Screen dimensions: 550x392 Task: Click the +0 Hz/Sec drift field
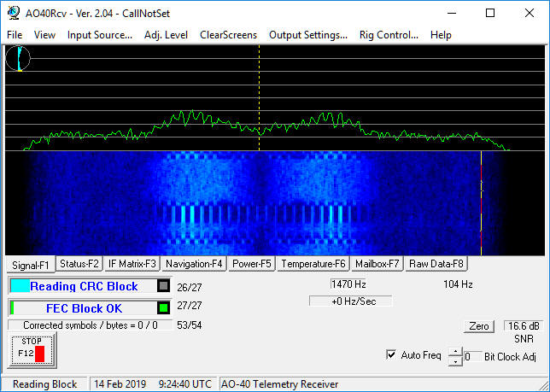pyautogui.click(x=351, y=301)
